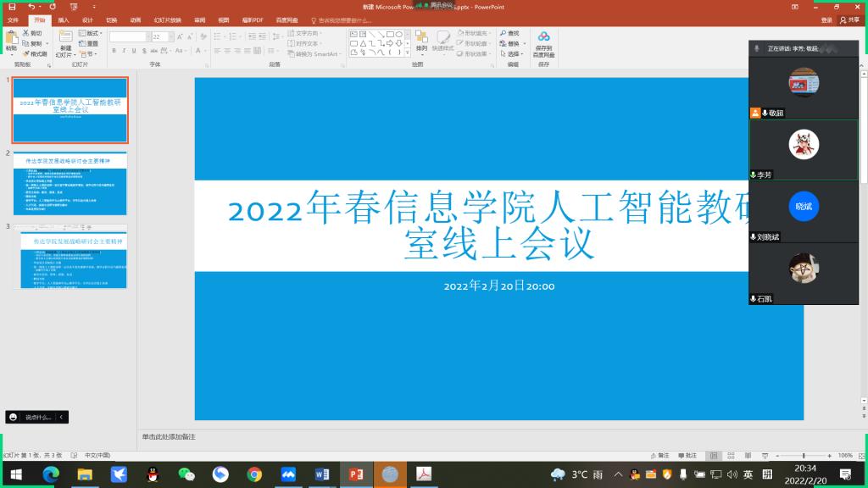
Task: Open slide sorter view in status bar
Action: (732, 456)
